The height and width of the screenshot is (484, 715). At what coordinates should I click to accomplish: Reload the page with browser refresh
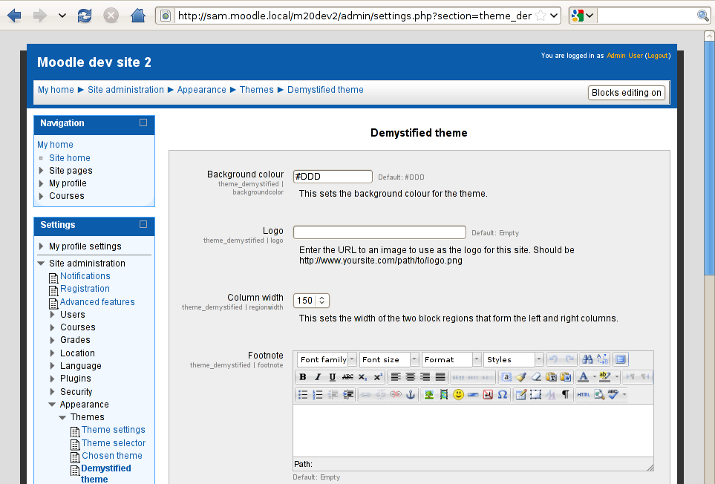[x=85, y=16]
